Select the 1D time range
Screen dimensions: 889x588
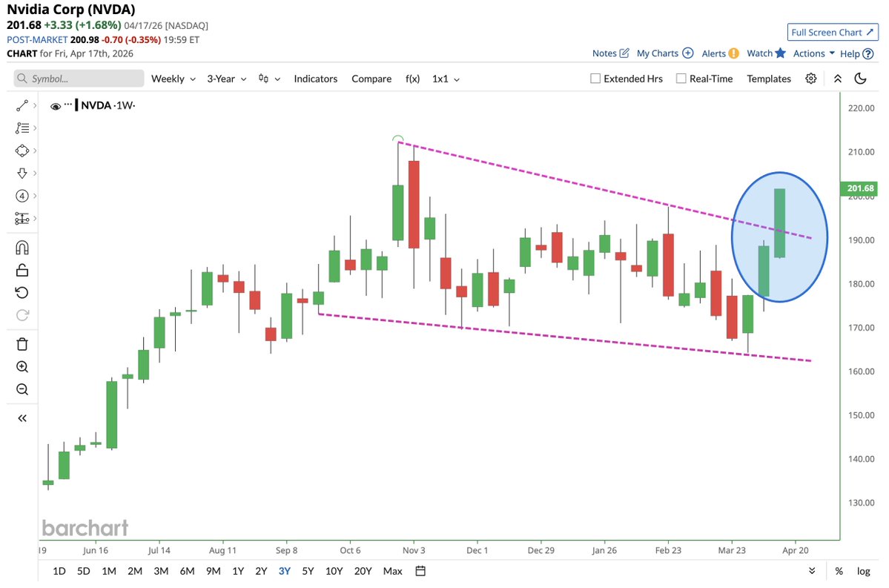(x=59, y=571)
